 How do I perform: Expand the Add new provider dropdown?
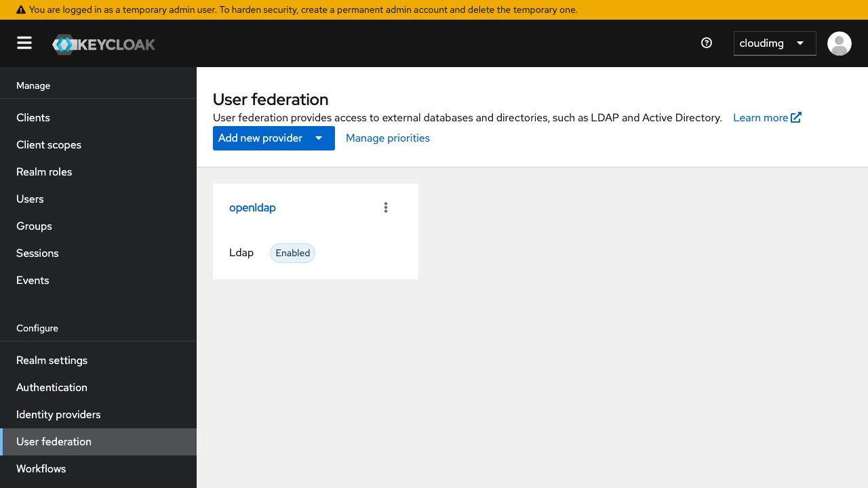pos(274,138)
